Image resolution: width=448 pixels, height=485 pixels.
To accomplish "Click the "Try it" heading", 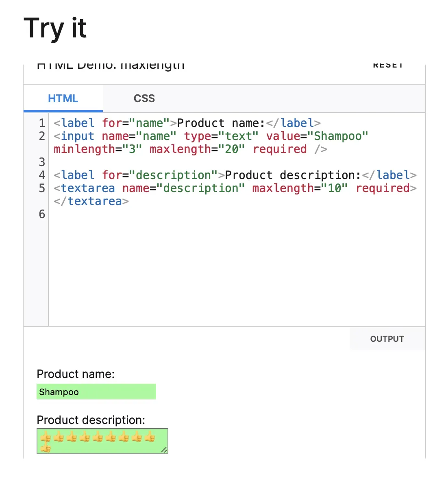I will (x=55, y=28).
